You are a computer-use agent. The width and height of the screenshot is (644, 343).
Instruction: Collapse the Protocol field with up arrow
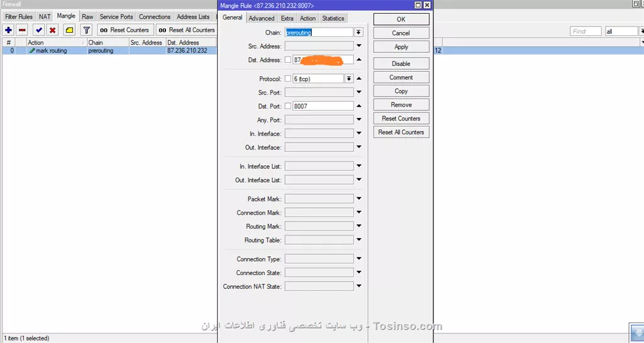coord(359,79)
